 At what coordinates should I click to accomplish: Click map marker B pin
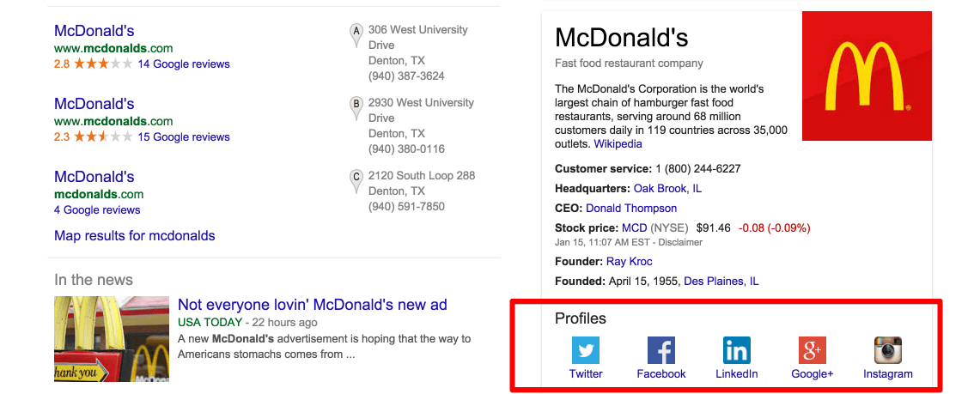356,107
